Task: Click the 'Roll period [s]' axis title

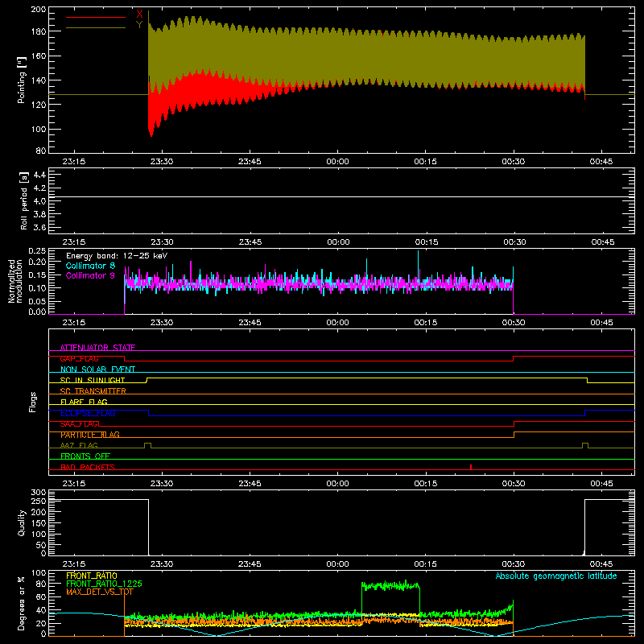Action: pos(23,200)
